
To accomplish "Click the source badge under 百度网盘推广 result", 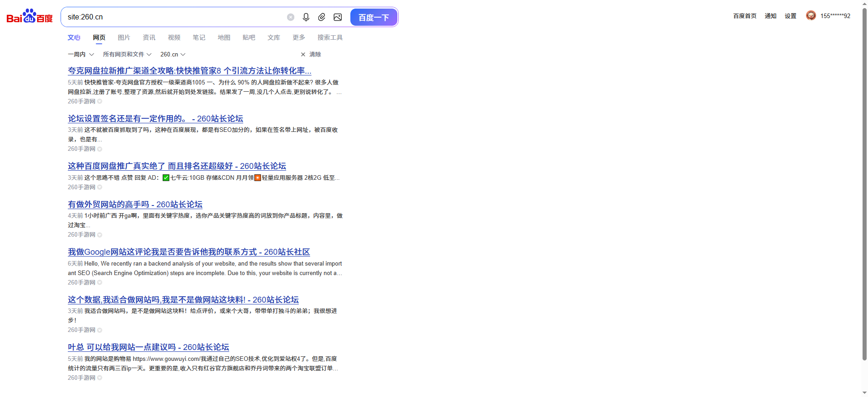I will 100,187.
